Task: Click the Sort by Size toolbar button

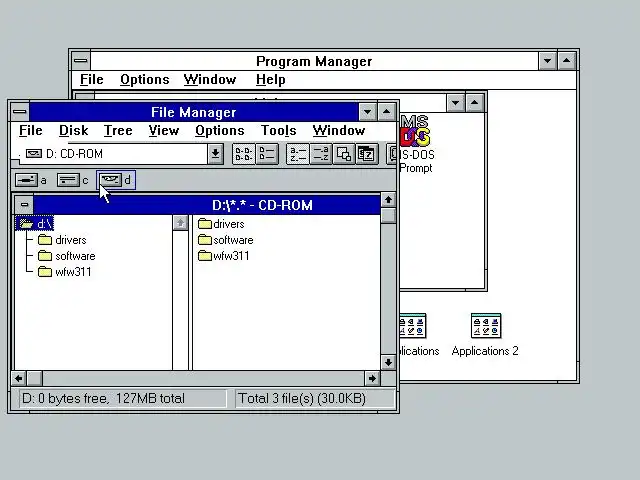Action: [344, 154]
